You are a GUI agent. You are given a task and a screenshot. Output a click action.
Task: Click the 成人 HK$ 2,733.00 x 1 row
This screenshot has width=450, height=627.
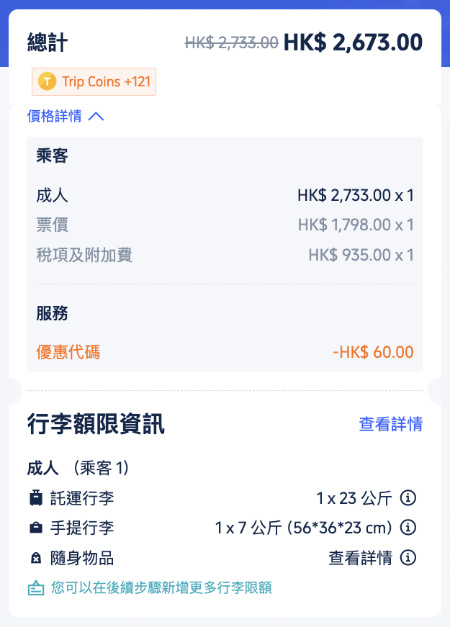225,196
